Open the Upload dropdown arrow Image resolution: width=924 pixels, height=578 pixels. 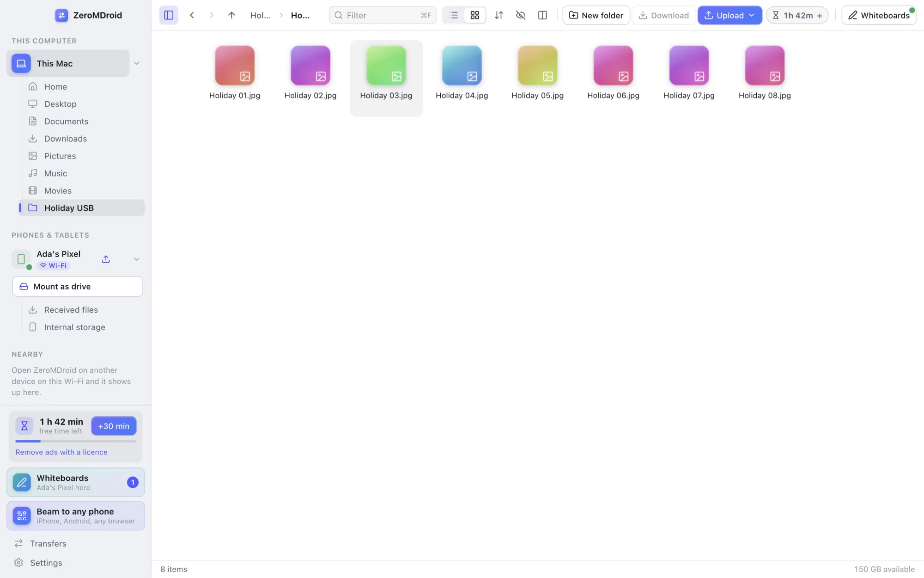(752, 15)
